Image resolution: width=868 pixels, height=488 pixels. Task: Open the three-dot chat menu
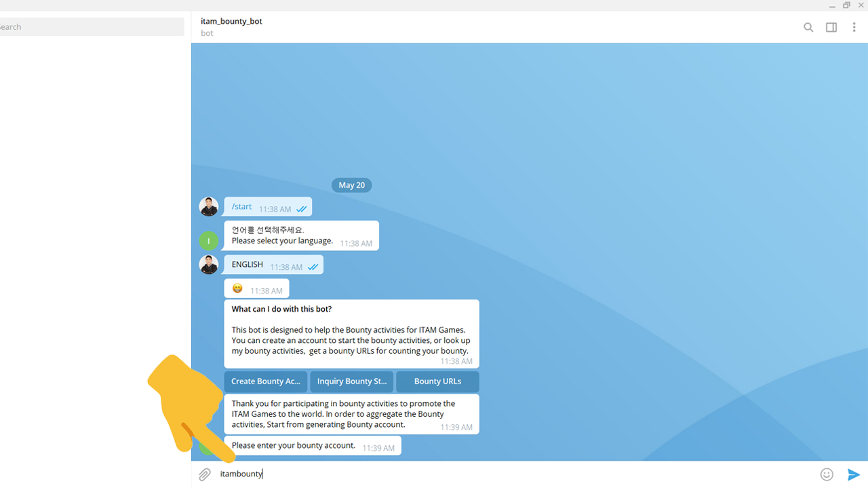(854, 28)
